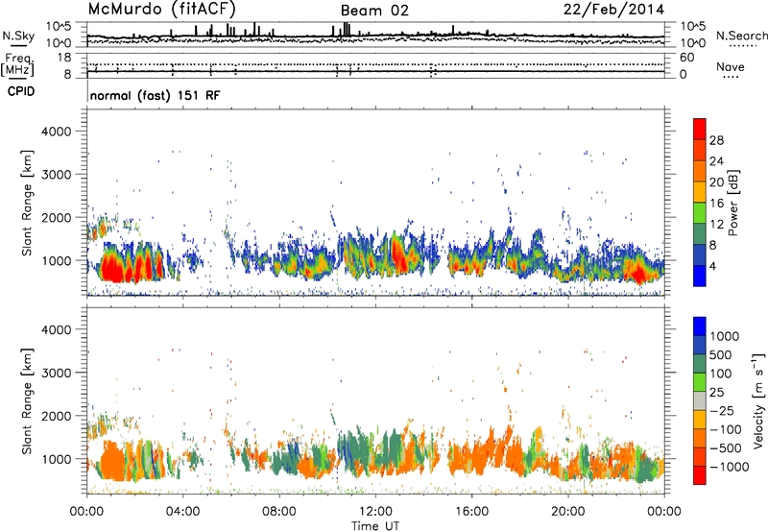Click the 'Slant Range [km]' label of power panel
The image size is (768, 532).
(x=27, y=203)
